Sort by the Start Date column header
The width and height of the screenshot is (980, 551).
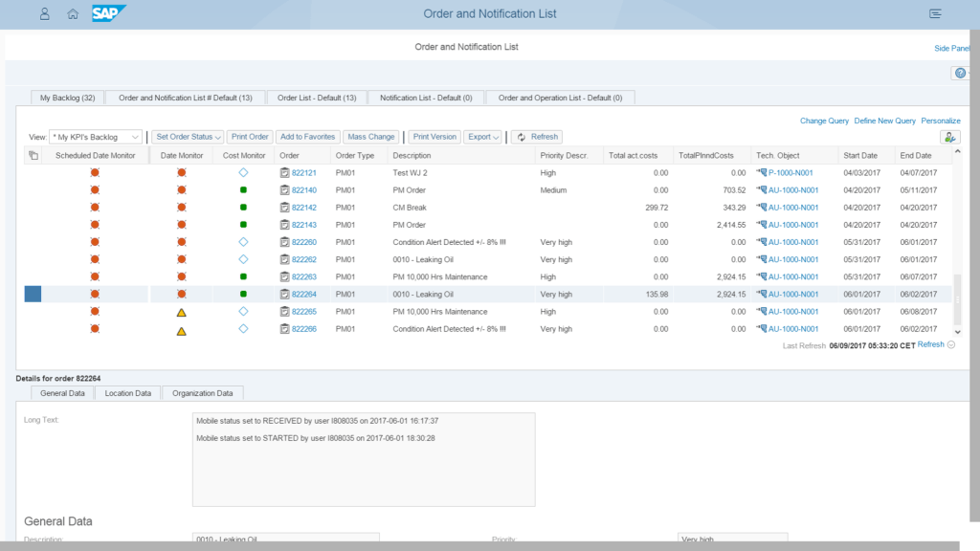pyautogui.click(x=860, y=156)
